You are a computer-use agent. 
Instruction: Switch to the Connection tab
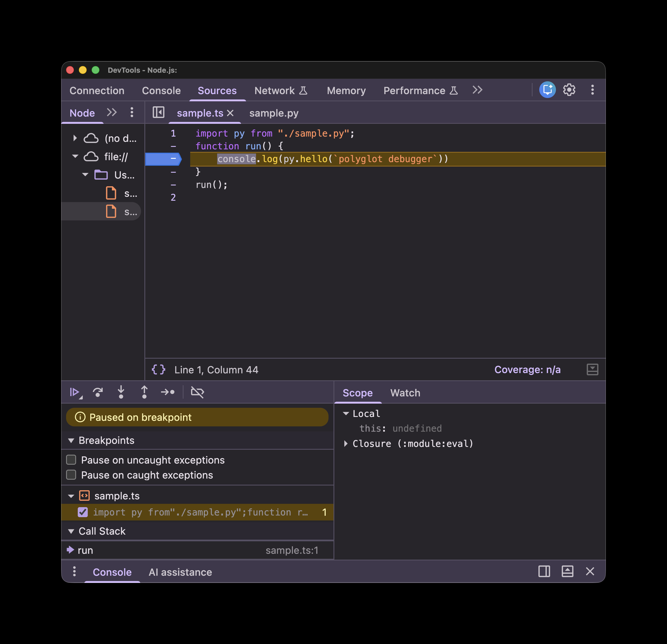point(97,90)
